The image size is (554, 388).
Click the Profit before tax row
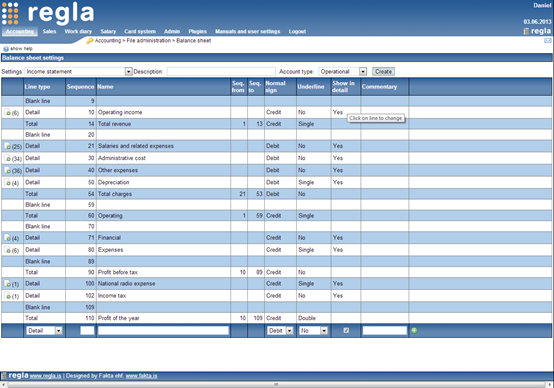276,272
